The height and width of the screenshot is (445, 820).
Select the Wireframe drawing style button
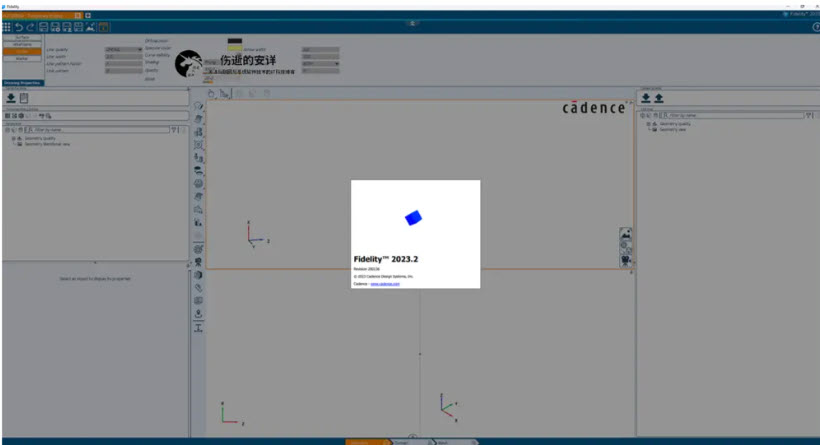22,44
